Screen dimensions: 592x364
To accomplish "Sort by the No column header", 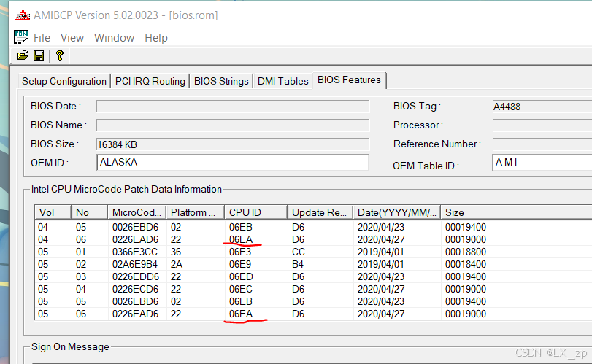I will [x=90, y=212].
